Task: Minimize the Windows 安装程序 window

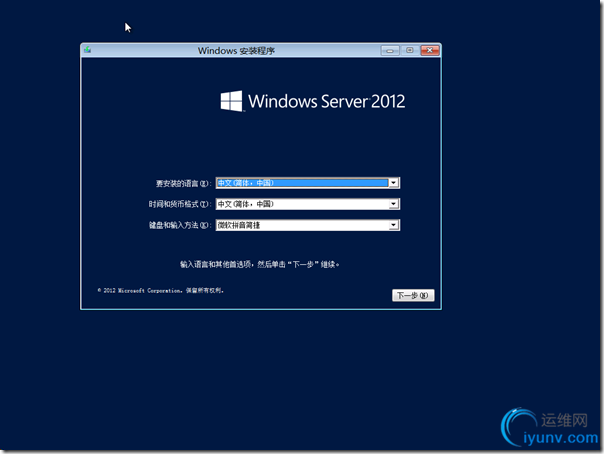Action: coord(390,50)
